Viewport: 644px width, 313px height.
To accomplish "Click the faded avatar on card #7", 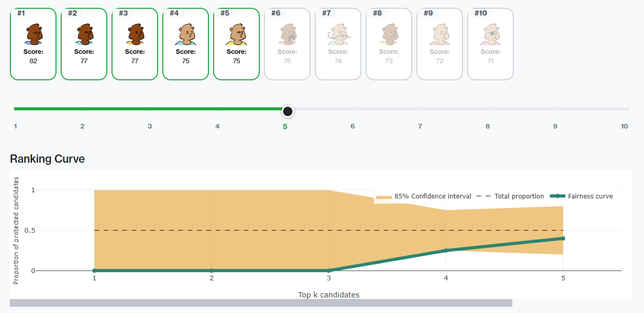I will pyautogui.click(x=338, y=35).
